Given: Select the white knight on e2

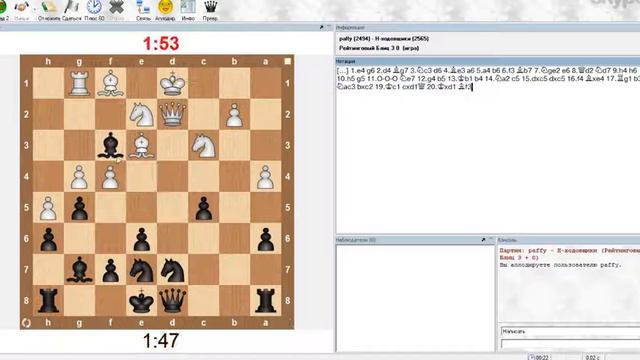Looking at the screenshot, I should [141, 114].
